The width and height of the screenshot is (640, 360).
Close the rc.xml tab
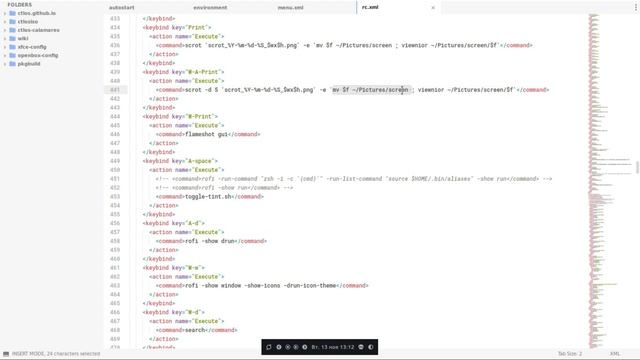point(433,7)
